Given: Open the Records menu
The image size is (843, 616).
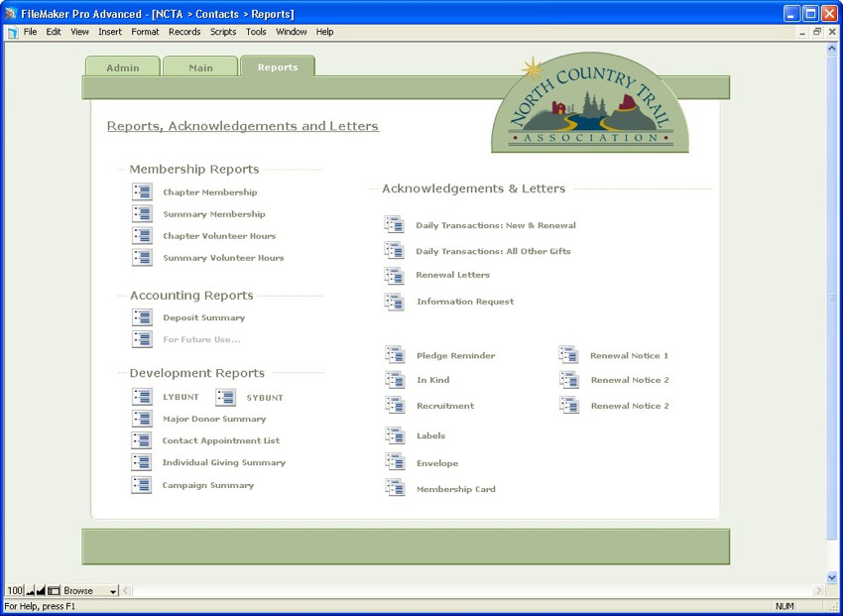Looking at the screenshot, I should pyautogui.click(x=184, y=32).
